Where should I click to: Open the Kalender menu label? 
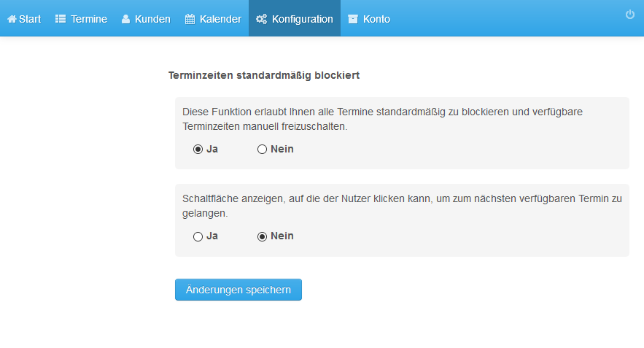point(220,19)
